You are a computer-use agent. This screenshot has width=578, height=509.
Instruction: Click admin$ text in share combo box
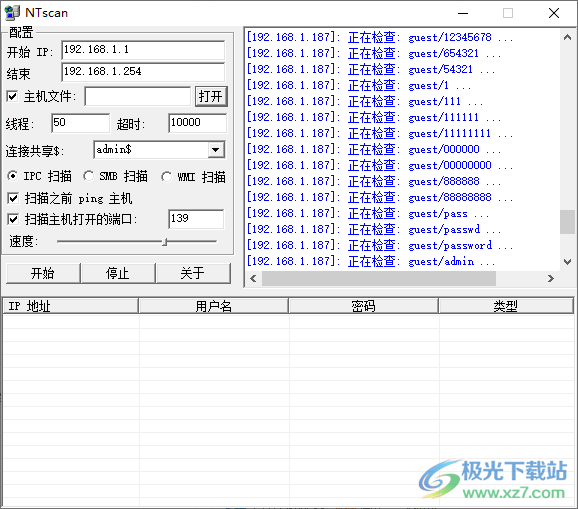pyautogui.click(x=114, y=149)
